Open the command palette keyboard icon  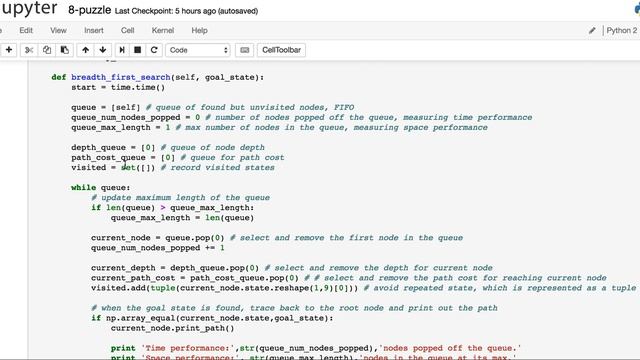coord(244,50)
